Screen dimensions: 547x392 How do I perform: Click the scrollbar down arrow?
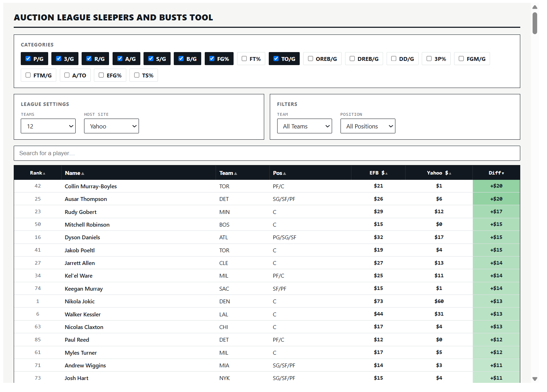[x=535, y=379]
